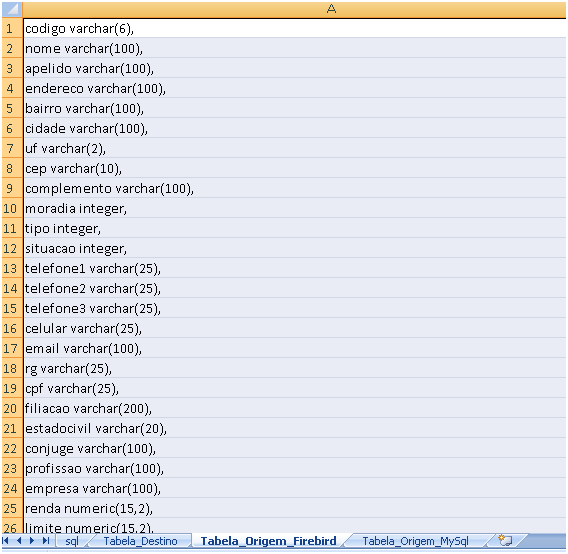
Task: Select cell 'email varchar(100),'
Action: [x=295, y=348]
